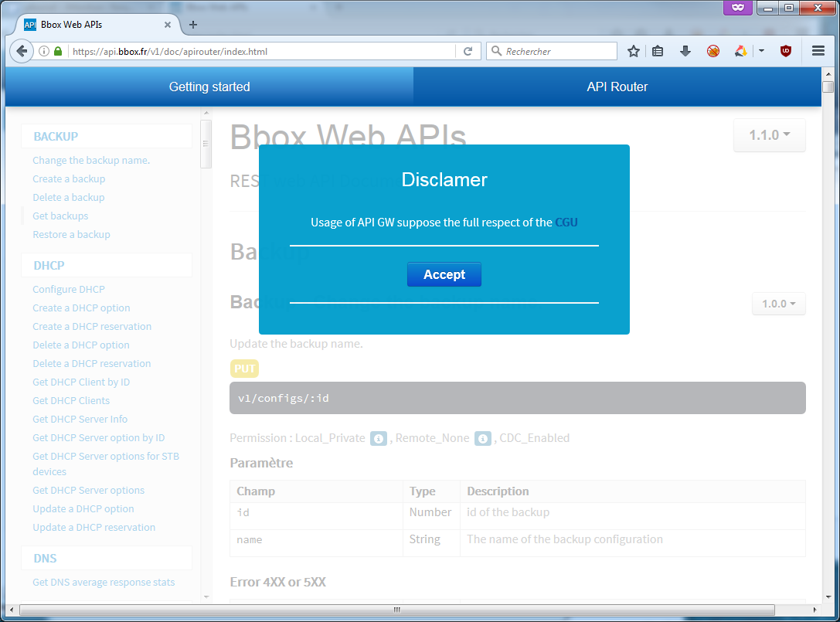
Task: Expand the 1.1.0 version dropdown
Action: click(769, 135)
